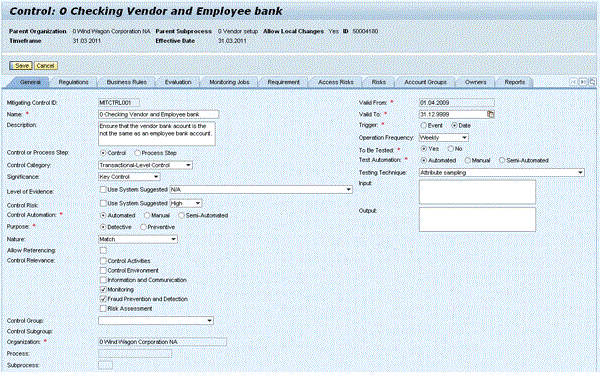Open the Reports tab
Image resolution: width=600 pixels, height=372 pixels.
(x=514, y=82)
